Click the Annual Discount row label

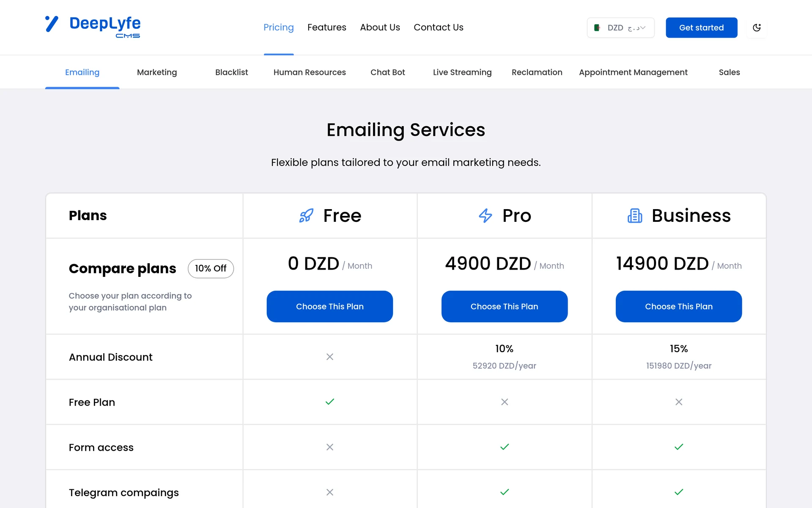point(111,357)
